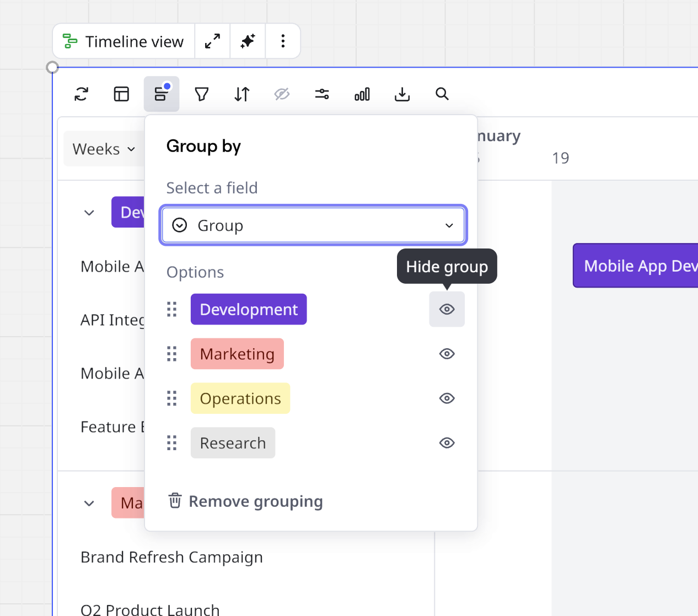Toggle visibility of Research group
698x616 pixels.
(x=447, y=443)
